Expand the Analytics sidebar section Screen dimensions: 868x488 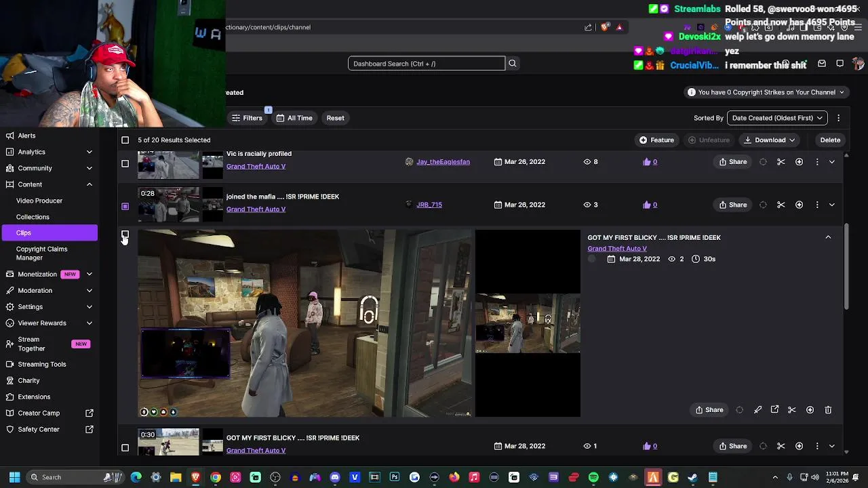coord(90,152)
